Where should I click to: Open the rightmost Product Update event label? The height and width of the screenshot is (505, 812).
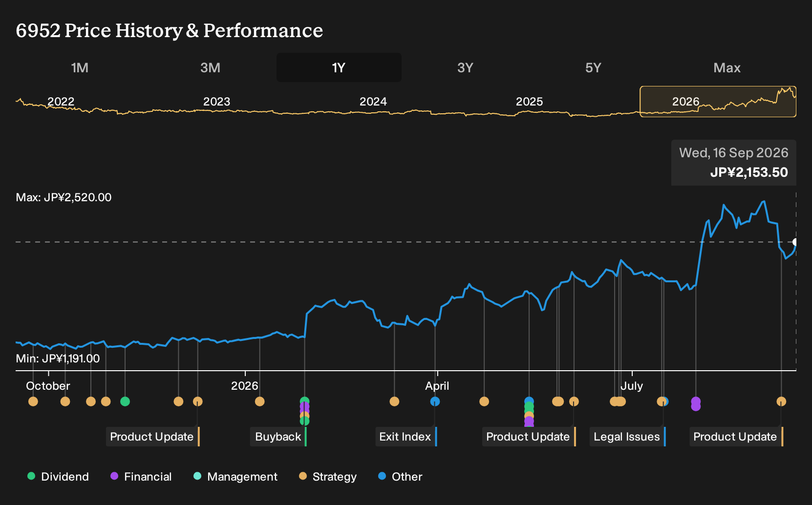[x=736, y=437]
